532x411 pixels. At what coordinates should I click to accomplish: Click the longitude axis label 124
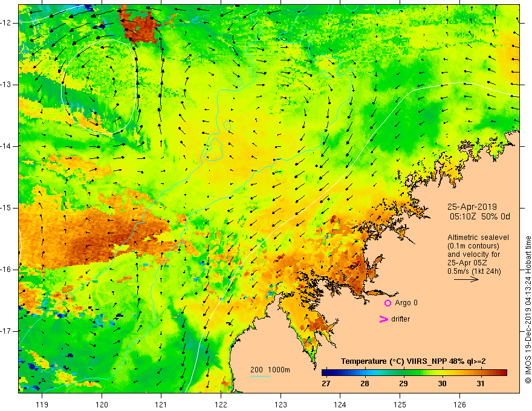pos(340,404)
